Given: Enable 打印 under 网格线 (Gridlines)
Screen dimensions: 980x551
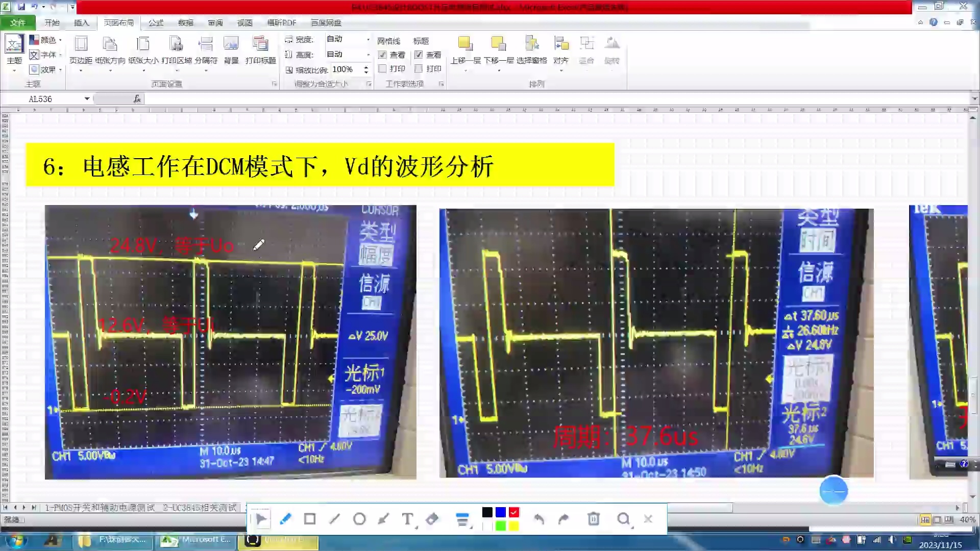Looking at the screenshot, I should point(383,68).
